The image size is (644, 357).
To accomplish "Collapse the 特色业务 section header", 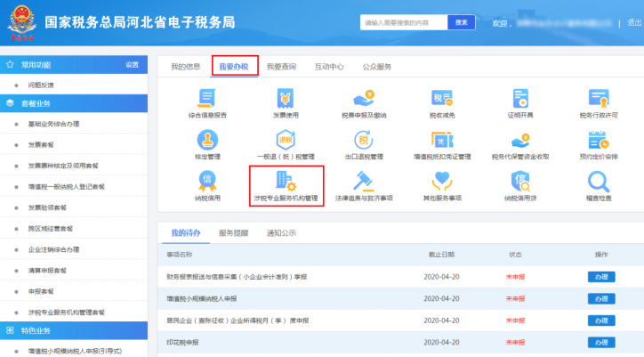I will pos(74,330).
